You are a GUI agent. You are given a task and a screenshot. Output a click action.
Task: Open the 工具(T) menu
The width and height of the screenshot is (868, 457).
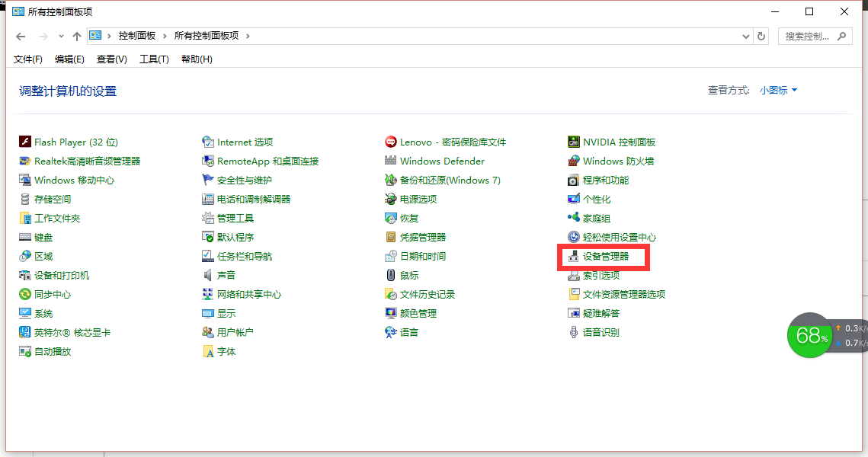[154, 59]
